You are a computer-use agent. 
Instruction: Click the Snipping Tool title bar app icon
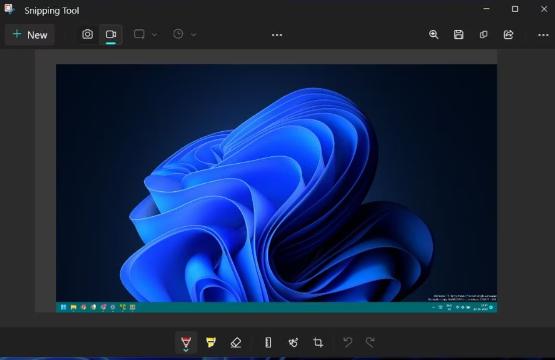pyautogui.click(x=10, y=10)
